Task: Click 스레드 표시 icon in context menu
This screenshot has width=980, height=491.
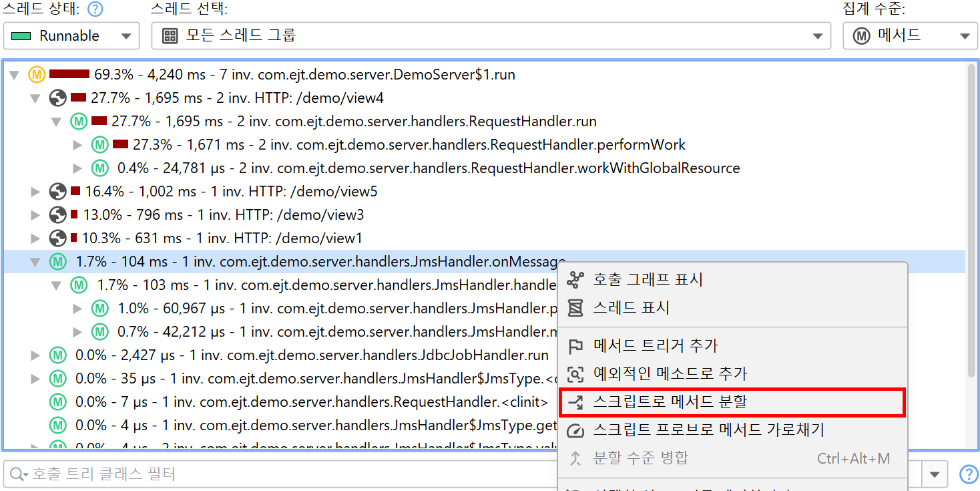Action: [x=575, y=308]
